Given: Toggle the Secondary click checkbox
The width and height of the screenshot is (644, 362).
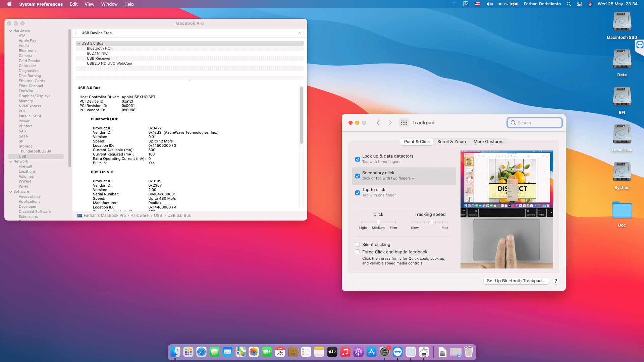Looking at the screenshot, I should point(358,176).
